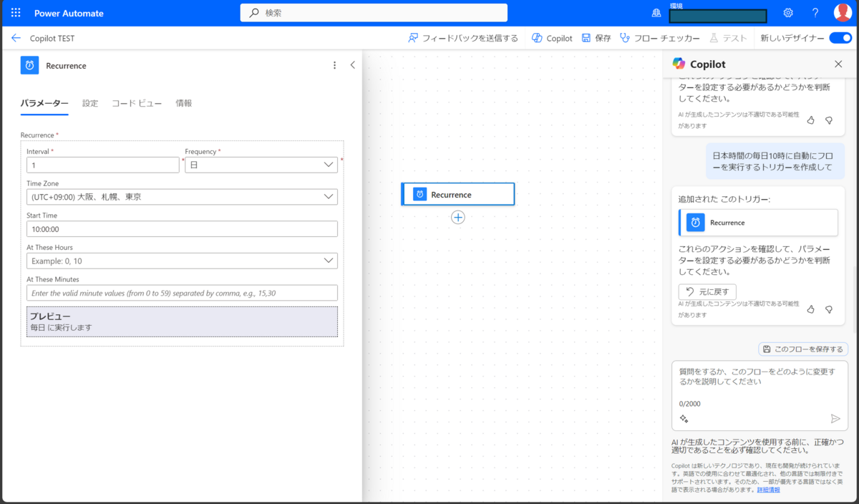Screen dimensions: 859x504
Task: Switch to the 設定 tab
Action: 90,103
